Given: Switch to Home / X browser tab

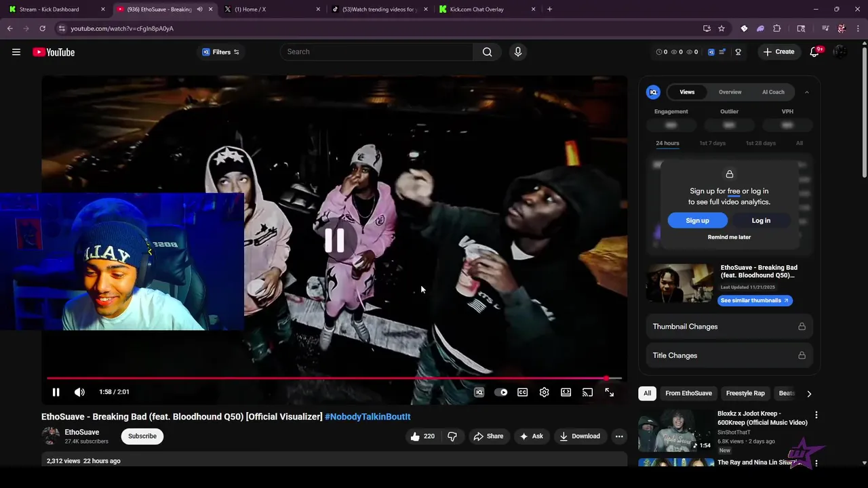Looking at the screenshot, I should (272, 9).
